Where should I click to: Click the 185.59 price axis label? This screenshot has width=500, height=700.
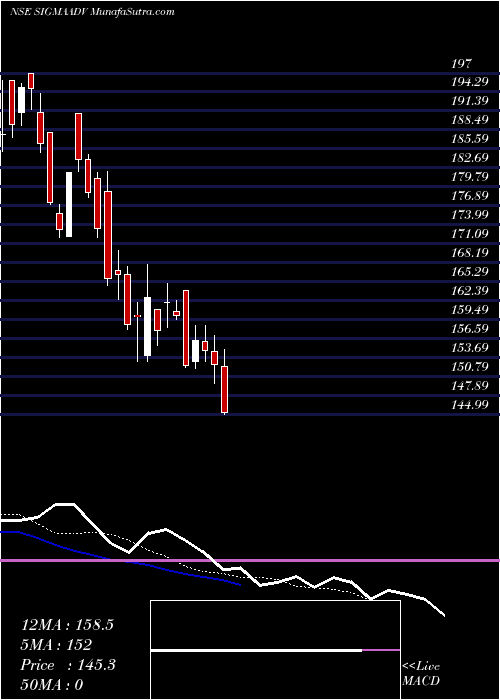point(469,139)
